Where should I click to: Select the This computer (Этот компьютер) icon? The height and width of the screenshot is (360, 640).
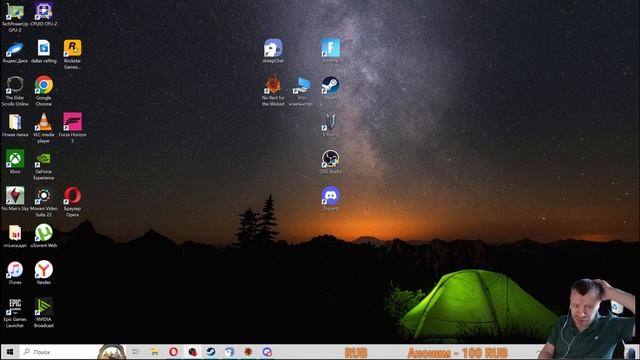tap(301, 91)
